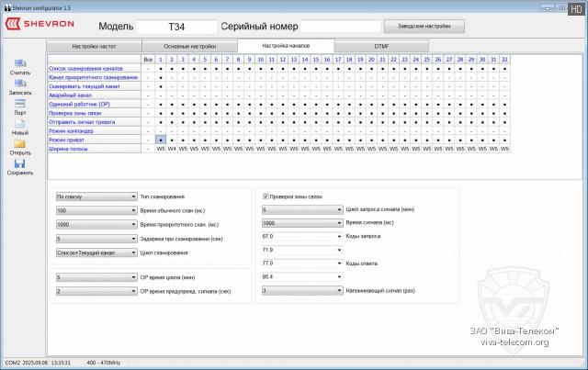Click the Открыть (Open) folder icon
This screenshot has height=370, width=588.
pyautogui.click(x=19, y=143)
